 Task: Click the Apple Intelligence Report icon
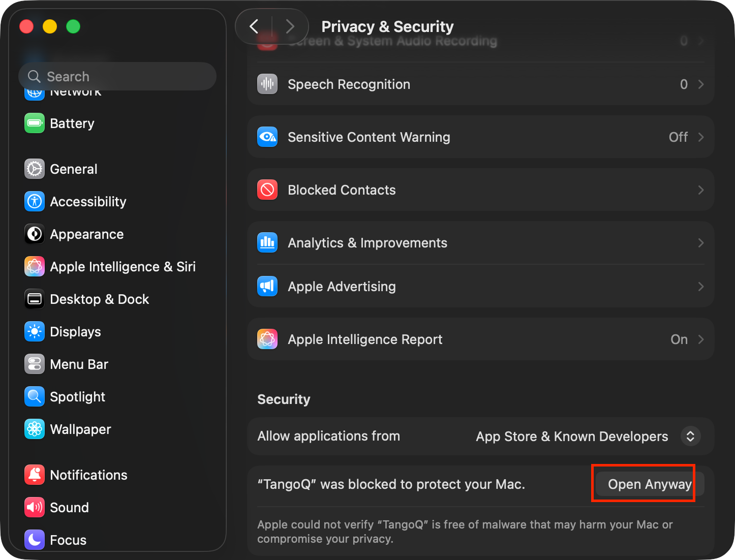267,339
